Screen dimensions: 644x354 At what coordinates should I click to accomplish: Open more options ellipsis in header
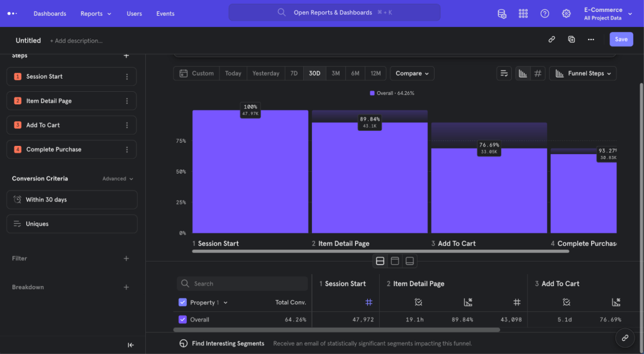click(591, 40)
